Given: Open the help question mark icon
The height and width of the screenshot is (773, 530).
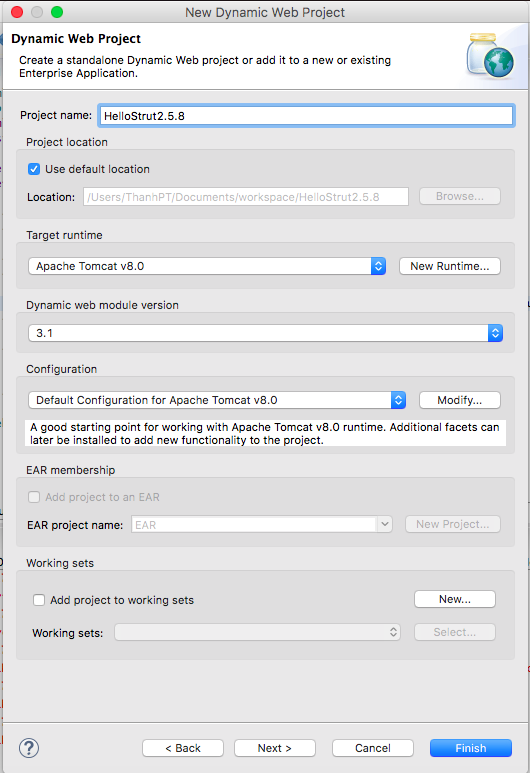Looking at the screenshot, I should (x=29, y=748).
